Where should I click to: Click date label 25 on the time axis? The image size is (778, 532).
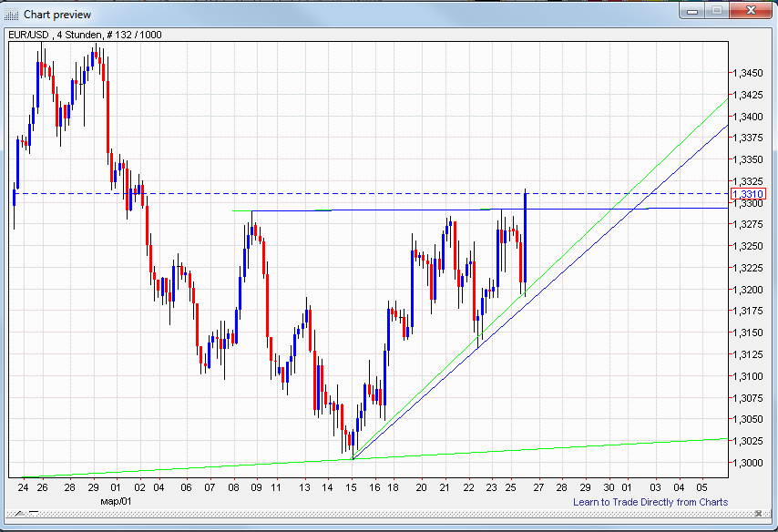510,488
